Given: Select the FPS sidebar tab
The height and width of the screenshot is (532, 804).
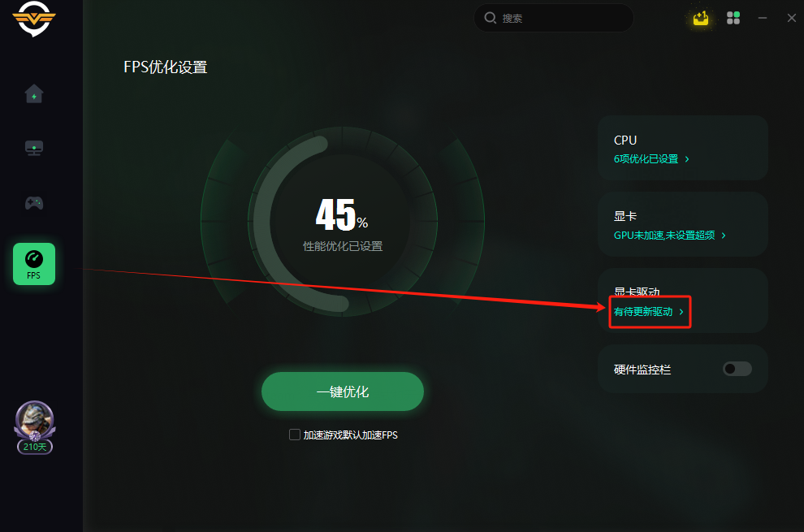Looking at the screenshot, I should coord(34,264).
